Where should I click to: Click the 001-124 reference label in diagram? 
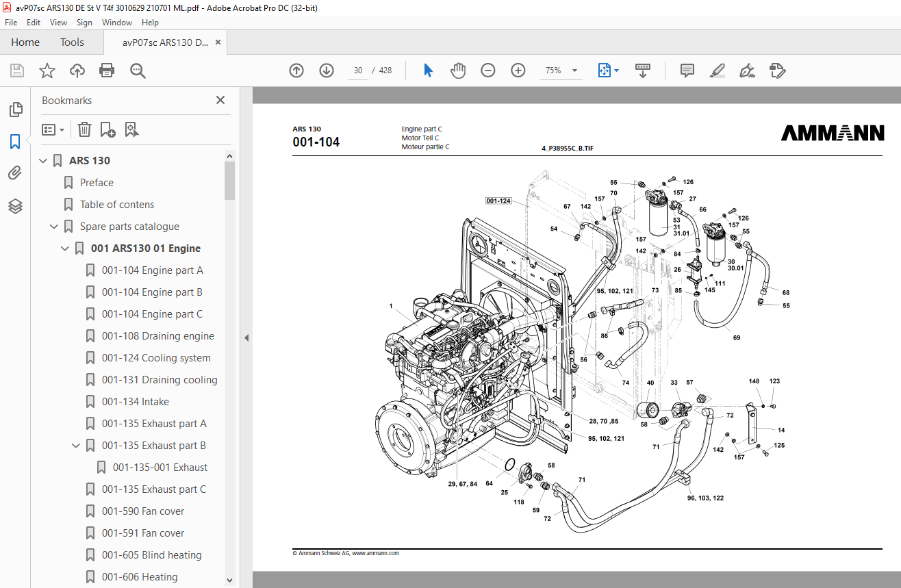coord(499,201)
